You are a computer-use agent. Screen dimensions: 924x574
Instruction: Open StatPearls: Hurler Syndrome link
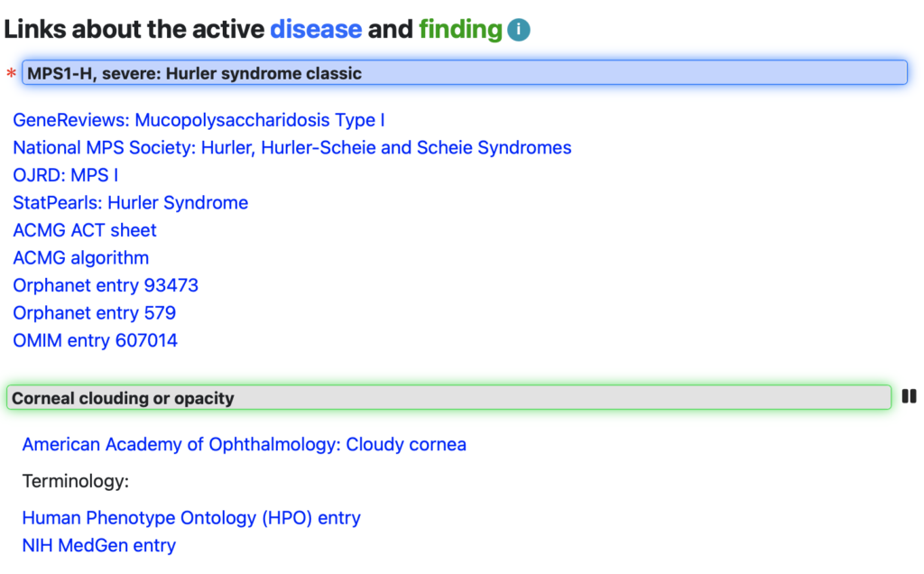click(130, 203)
